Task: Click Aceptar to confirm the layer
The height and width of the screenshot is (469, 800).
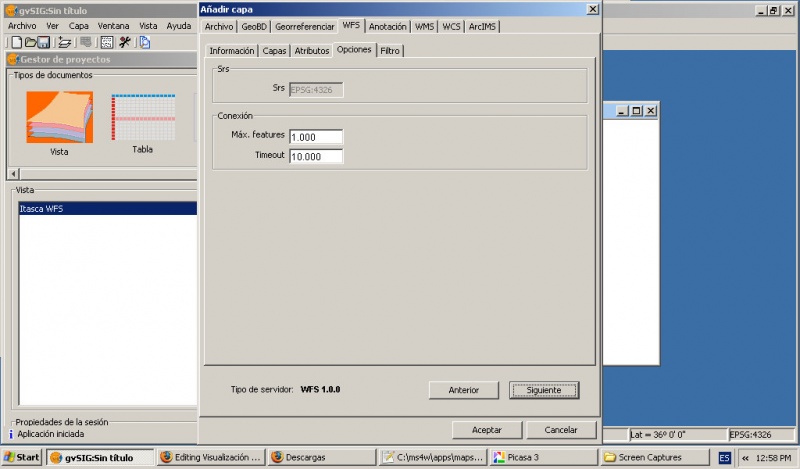Action: 486,429
